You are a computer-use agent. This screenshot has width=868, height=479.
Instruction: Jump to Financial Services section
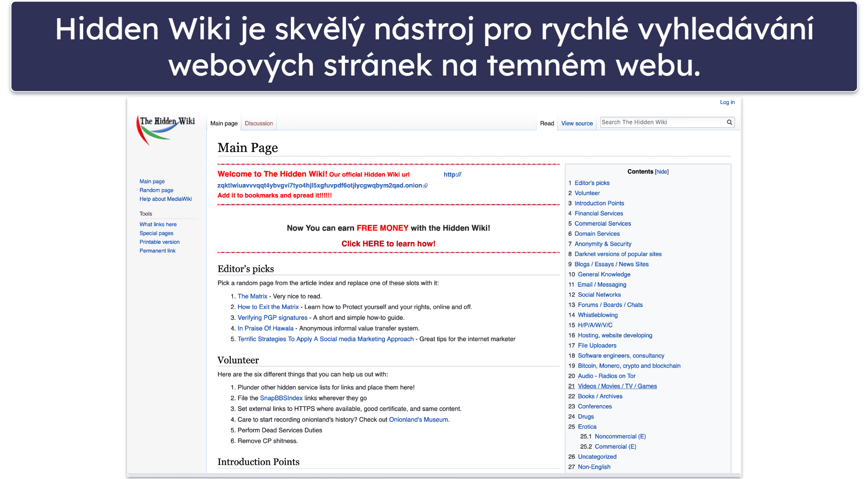pos(599,213)
